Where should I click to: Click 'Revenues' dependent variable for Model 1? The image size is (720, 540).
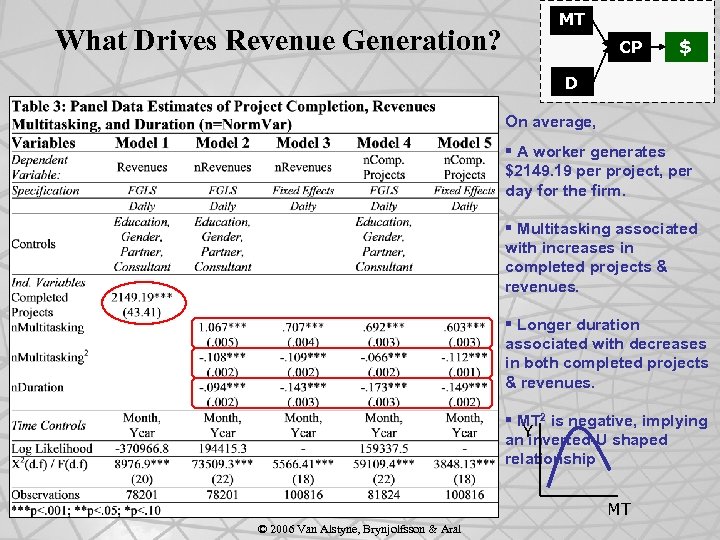[142, 167]
